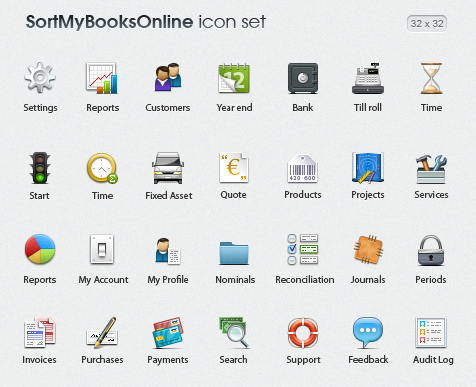
Task: Click the 'Purchases' label text
Action: (x=102, y=360)
